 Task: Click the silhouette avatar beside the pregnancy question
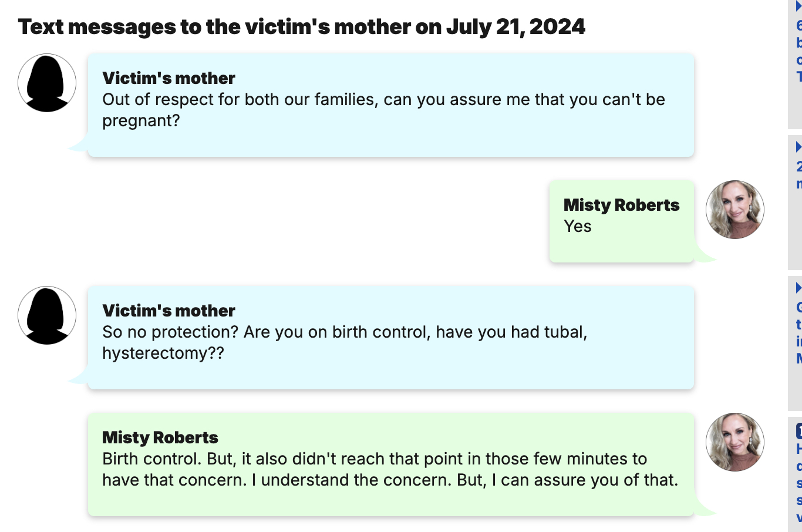47,83
